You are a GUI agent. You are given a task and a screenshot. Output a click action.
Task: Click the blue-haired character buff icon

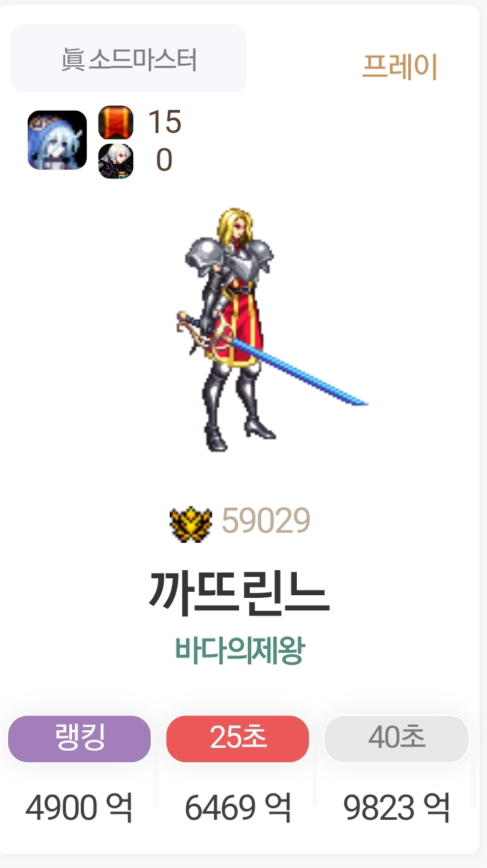click(x=57, y=140)
